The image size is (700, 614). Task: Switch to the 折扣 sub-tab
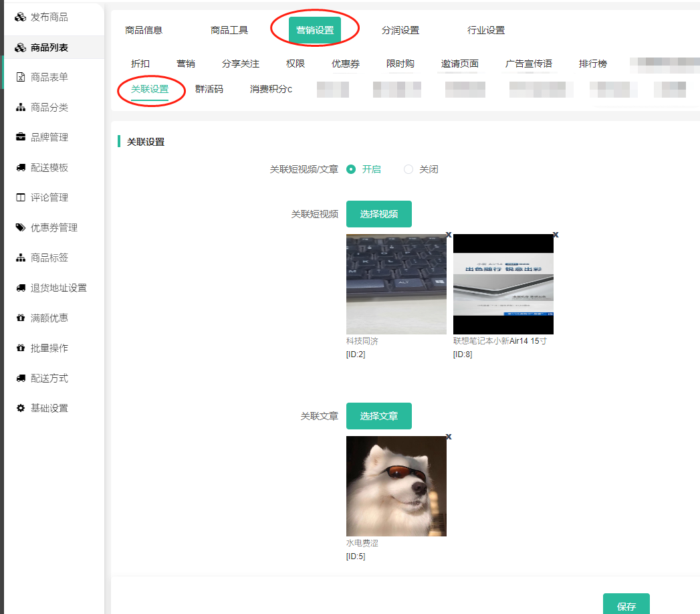(140, 64)
